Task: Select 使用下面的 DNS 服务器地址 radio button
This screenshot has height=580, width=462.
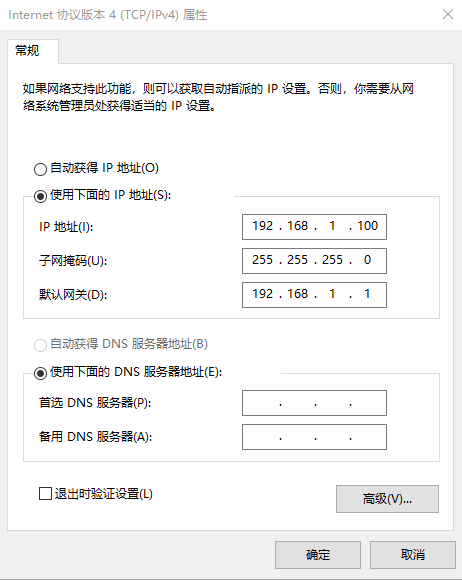Action: (x=40, y=373)
